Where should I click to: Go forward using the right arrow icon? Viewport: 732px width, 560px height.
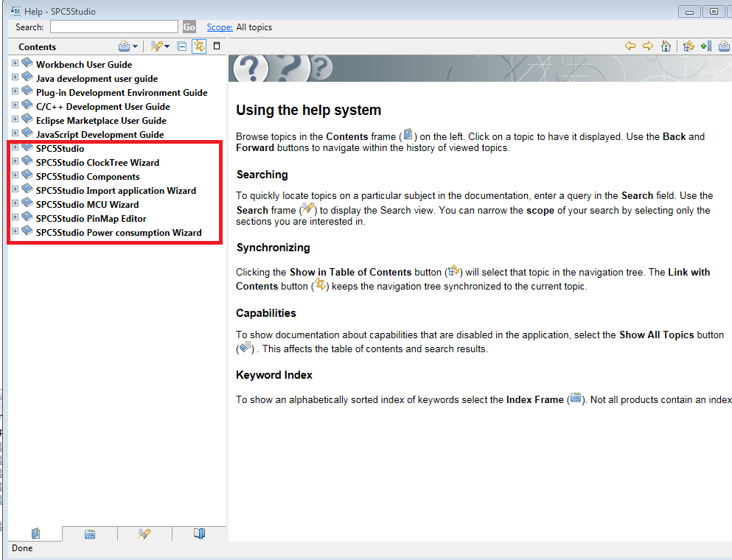648,46
